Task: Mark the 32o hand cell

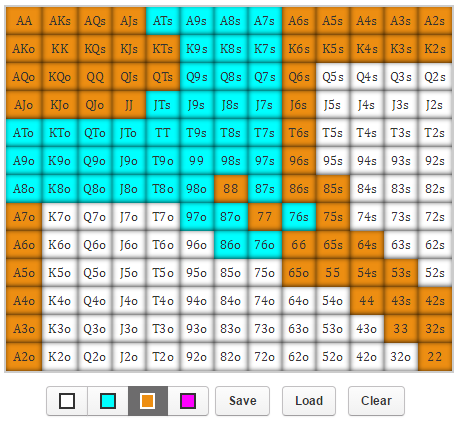Action: coord(401,357)
